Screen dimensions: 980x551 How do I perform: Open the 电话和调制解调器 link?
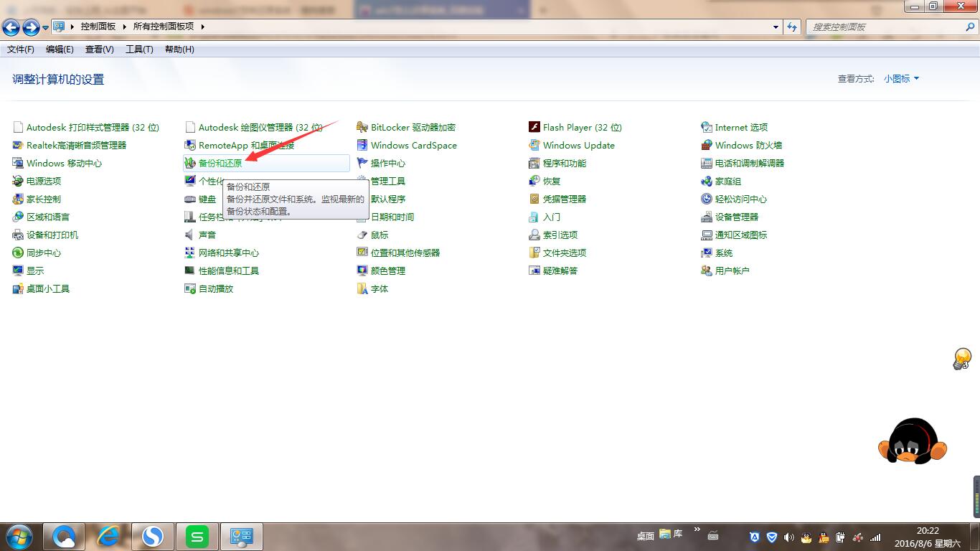[x=750, y=163]
